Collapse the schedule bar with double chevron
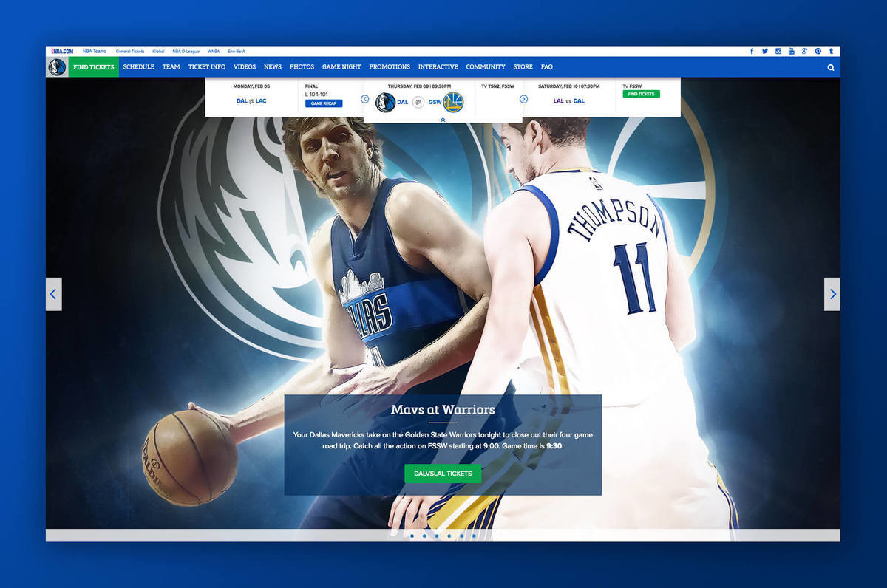Image resolution: width=887 pixels, height=588 pixels. 443,119
